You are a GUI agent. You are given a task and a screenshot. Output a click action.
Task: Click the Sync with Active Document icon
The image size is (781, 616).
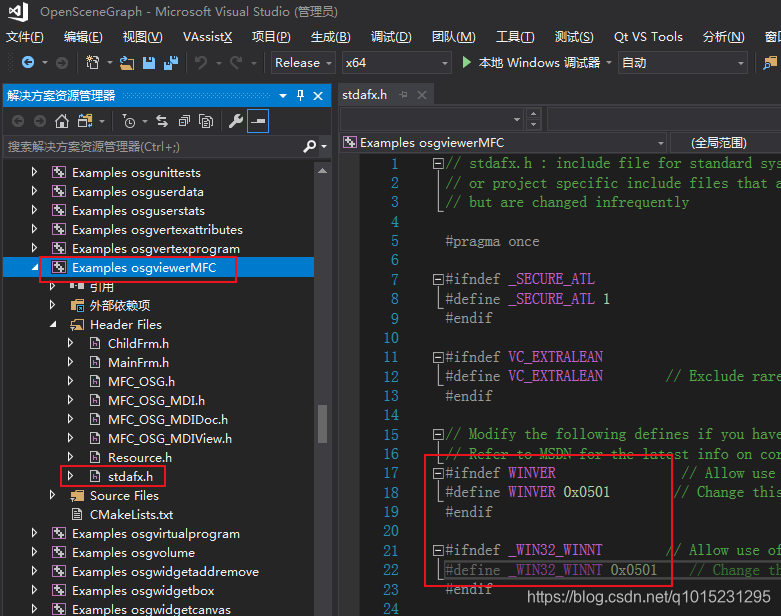point(162,121)
